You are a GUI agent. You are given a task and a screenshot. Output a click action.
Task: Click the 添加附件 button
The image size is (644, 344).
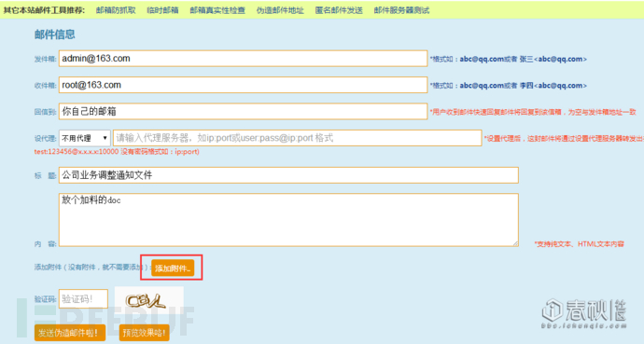coord(172,268)
